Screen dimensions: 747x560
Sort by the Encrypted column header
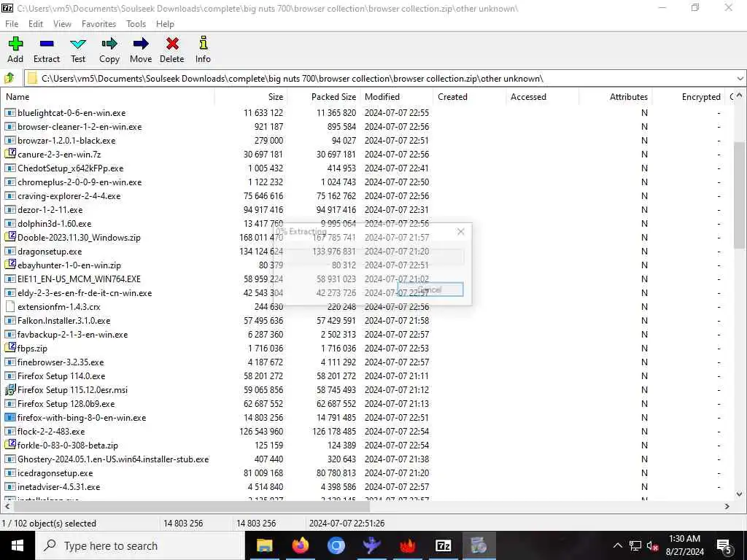tap(688, 97)
